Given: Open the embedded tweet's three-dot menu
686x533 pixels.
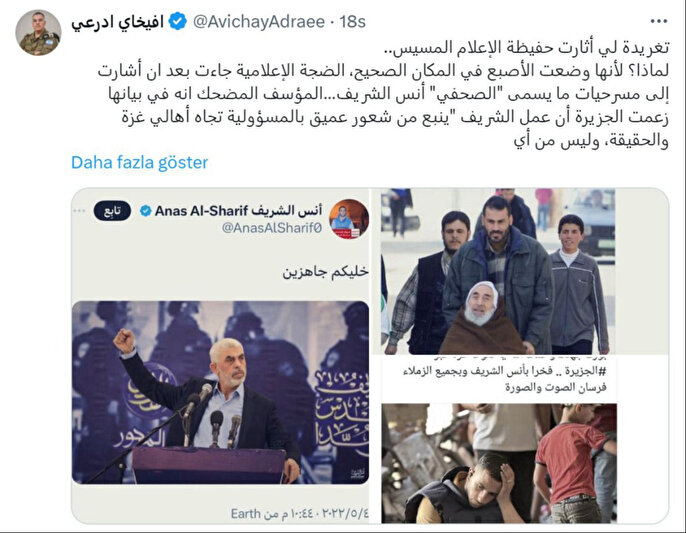Looking at the screenshot, I should coord(79,211).
